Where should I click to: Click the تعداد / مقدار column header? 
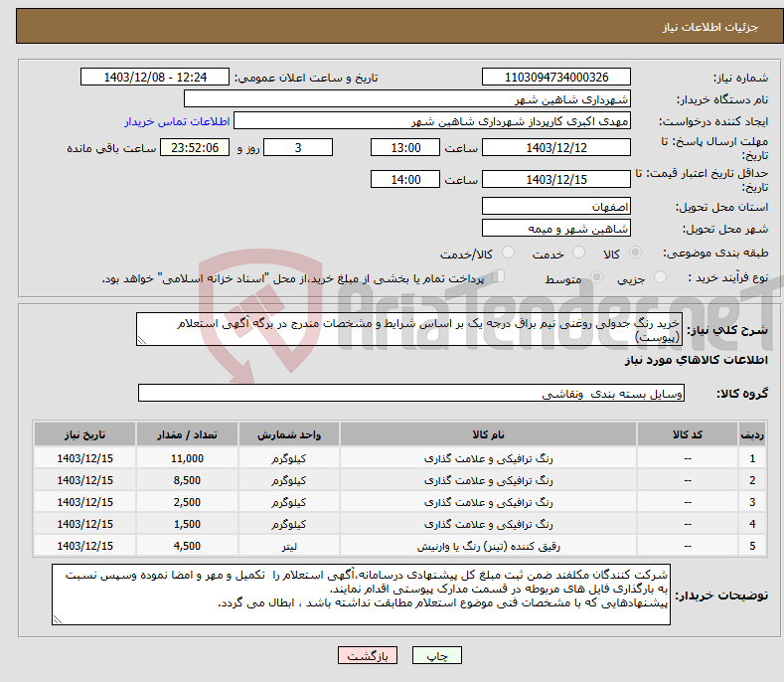[x=187, y=434]
